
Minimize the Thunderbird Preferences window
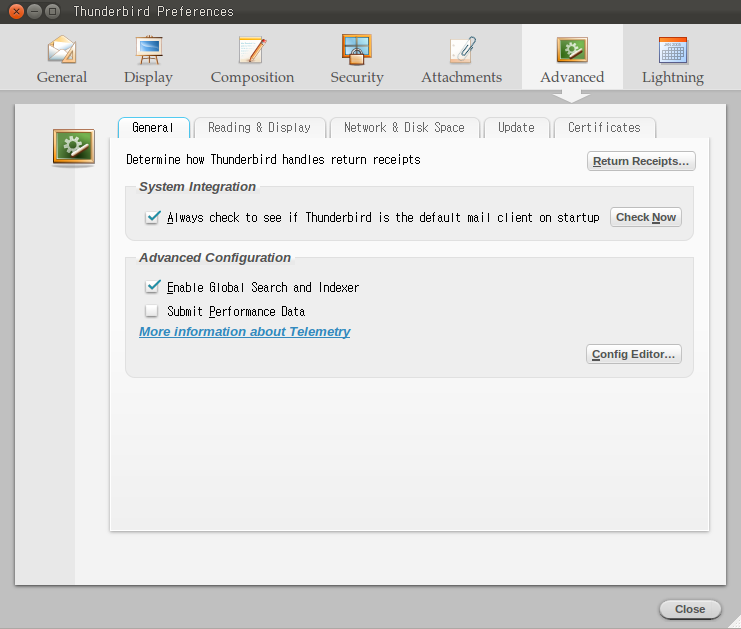pyautogui.click(x=34, y=11)
